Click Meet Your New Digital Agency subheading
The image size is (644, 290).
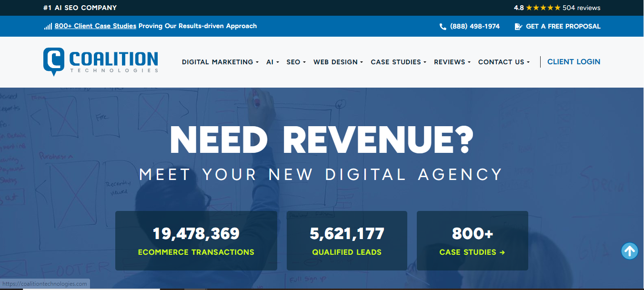(x=321, y=174)
